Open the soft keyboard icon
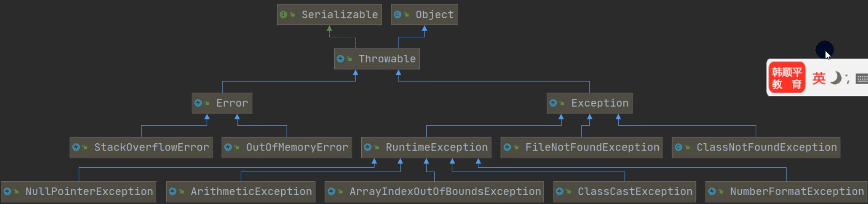Screen dimensions: 868x204 [x=862, y=79]
